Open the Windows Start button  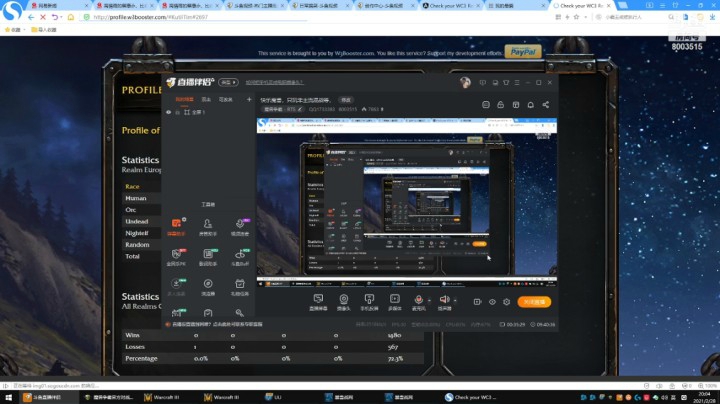click(x=8, y=397)
